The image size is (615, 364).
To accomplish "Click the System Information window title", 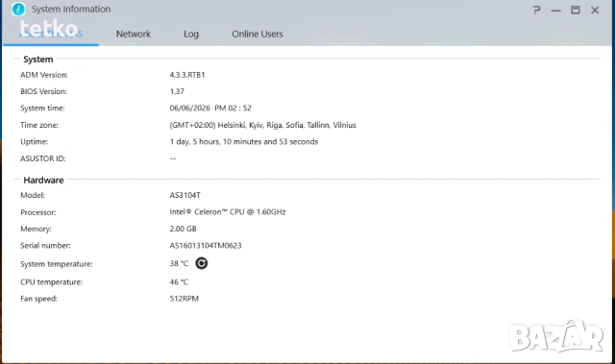I will (71, 9).
